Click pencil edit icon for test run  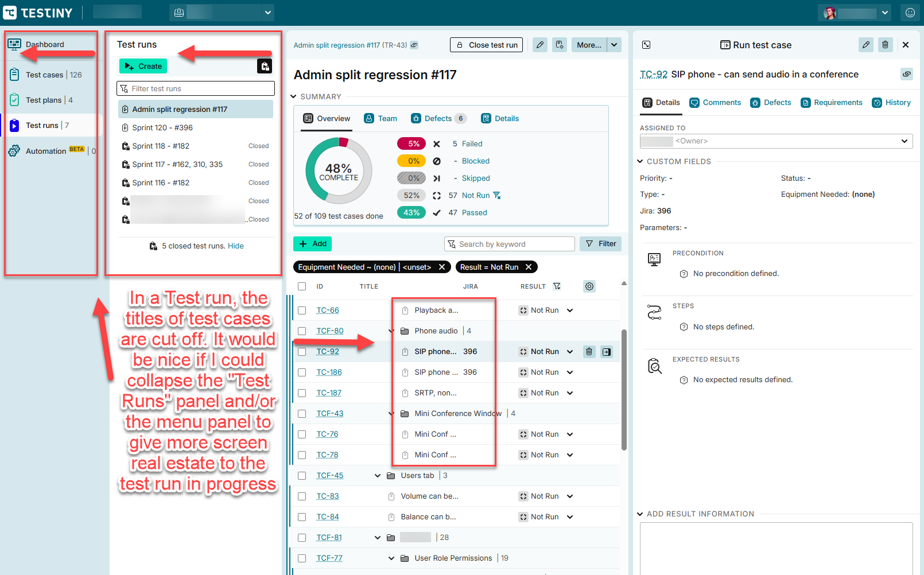[540, 45]
